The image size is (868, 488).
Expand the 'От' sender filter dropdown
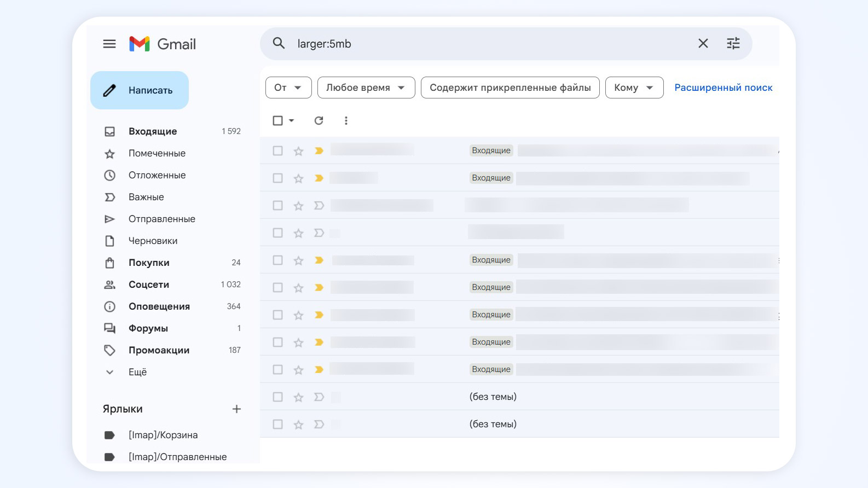288,88
